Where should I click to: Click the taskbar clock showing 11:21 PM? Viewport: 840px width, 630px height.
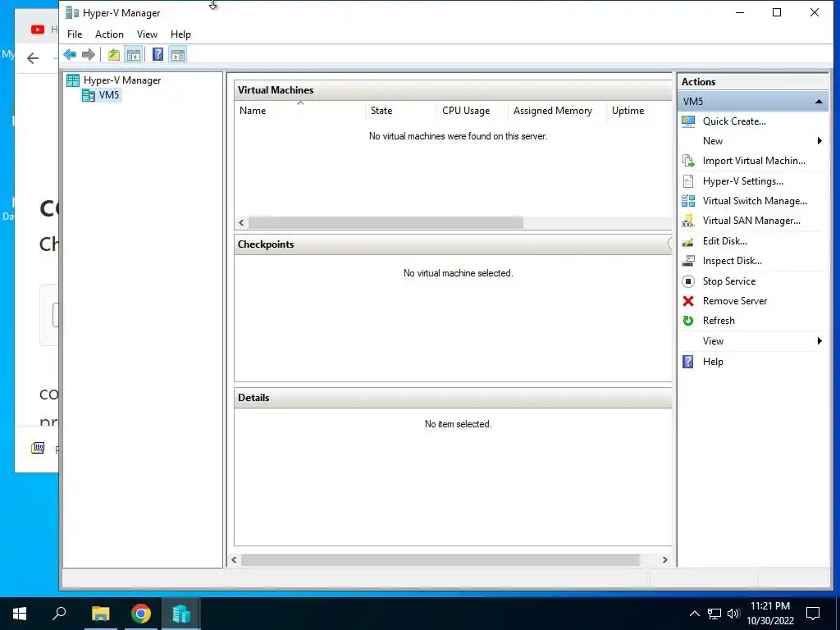click(770, 606)
